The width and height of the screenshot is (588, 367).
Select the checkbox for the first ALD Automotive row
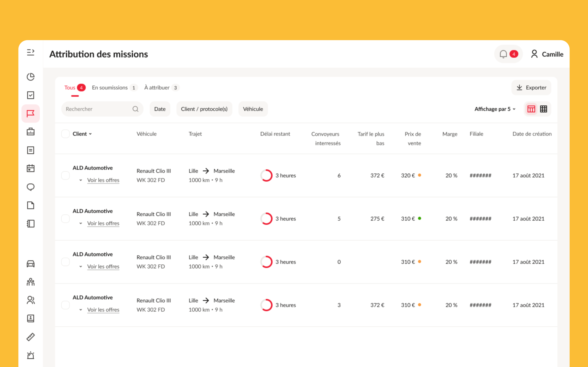(65, 175)
